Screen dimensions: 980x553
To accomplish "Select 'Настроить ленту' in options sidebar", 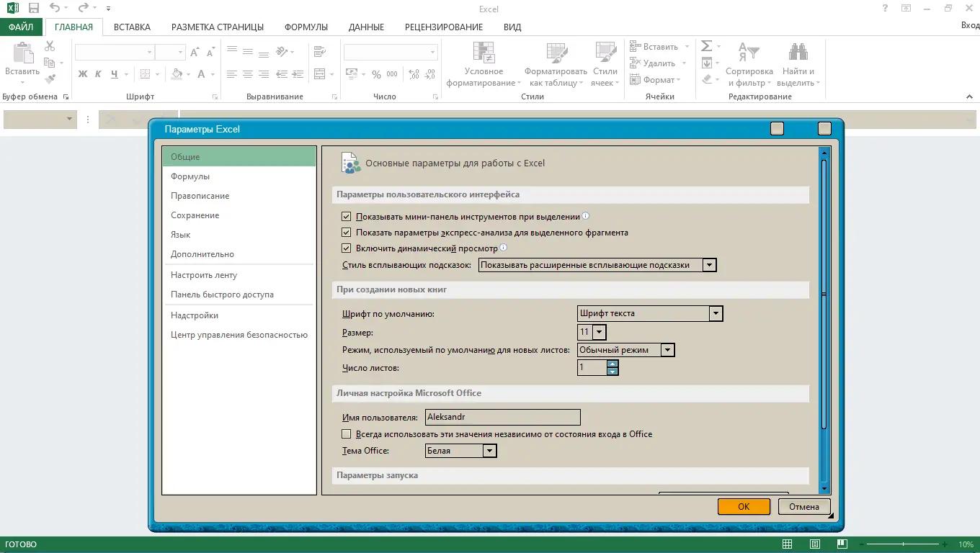I will tap(239, 275).
